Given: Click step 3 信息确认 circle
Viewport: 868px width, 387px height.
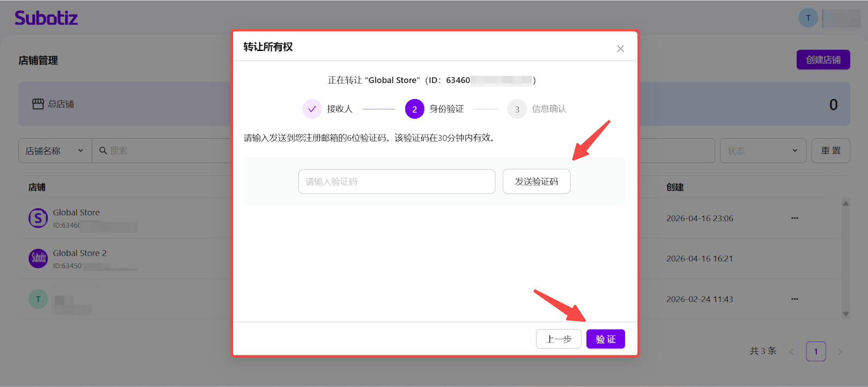Looking at the screenshot, I should pos(517,109).
